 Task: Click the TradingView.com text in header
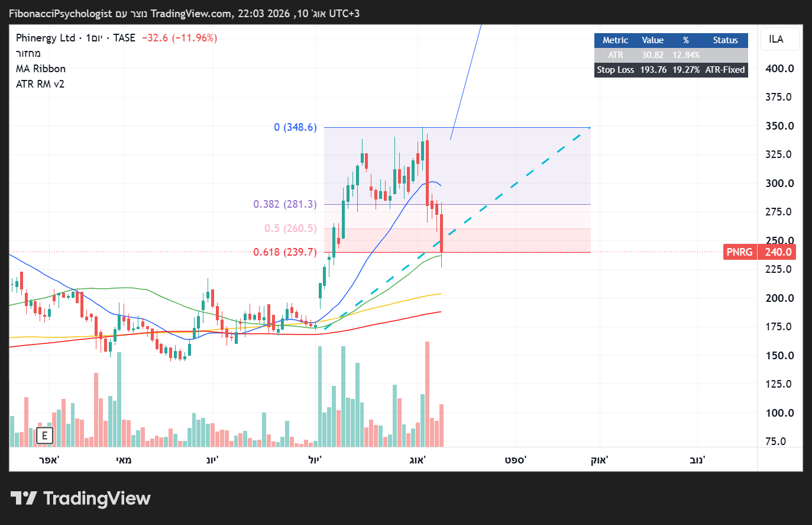point(191,14)
